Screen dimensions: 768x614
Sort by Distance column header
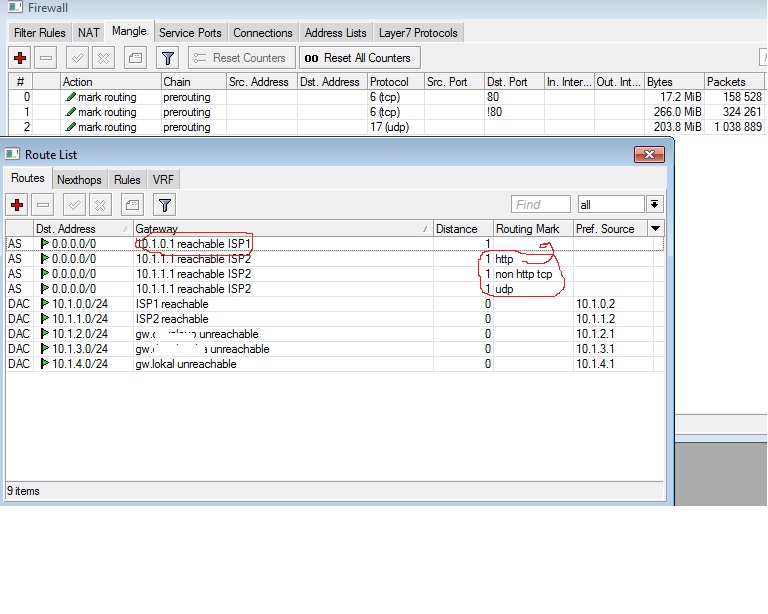pos(463,229)
